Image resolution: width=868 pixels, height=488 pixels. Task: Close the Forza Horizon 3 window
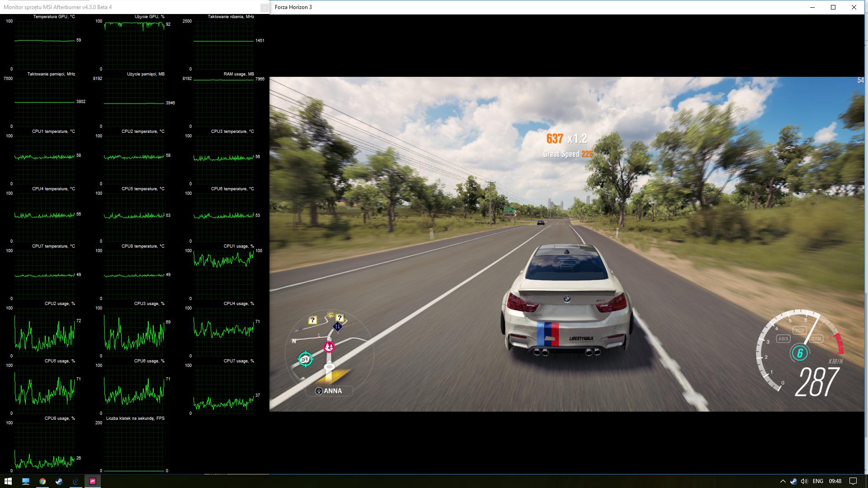pyautogui.click(x=854, y=7)
